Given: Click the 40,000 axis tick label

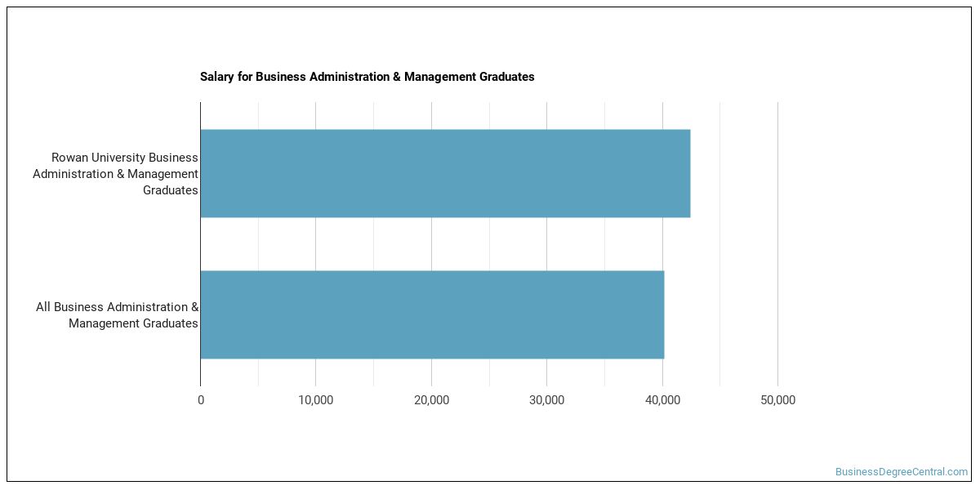Looking at the screenshot, I should coord(662,400).
